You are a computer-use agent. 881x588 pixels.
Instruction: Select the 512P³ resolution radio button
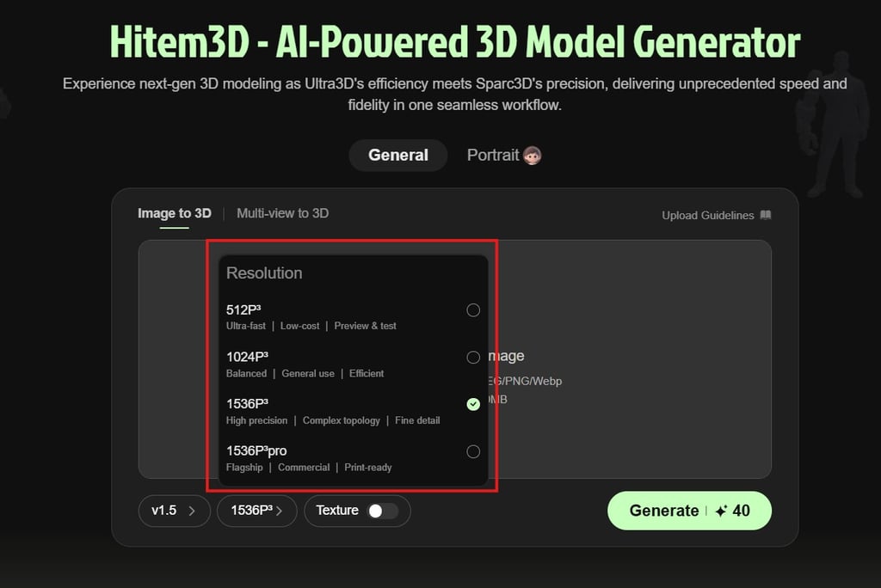(473, 310)
